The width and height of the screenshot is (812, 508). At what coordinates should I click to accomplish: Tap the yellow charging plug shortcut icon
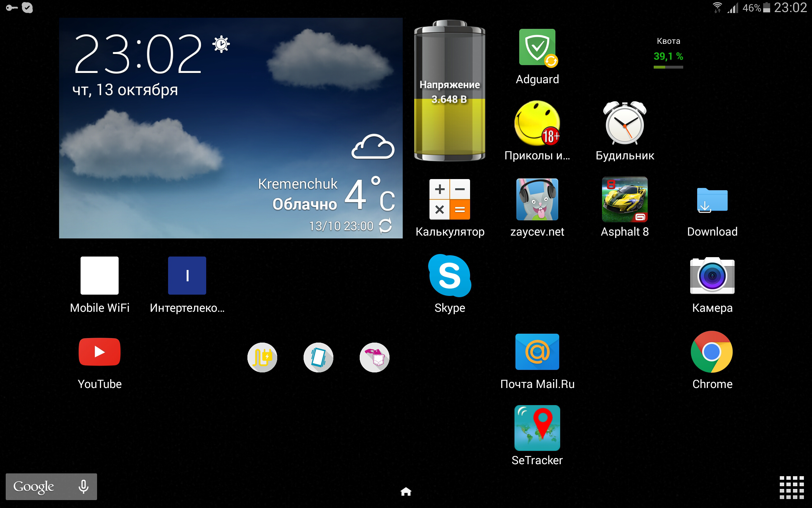tap(262, 357)
